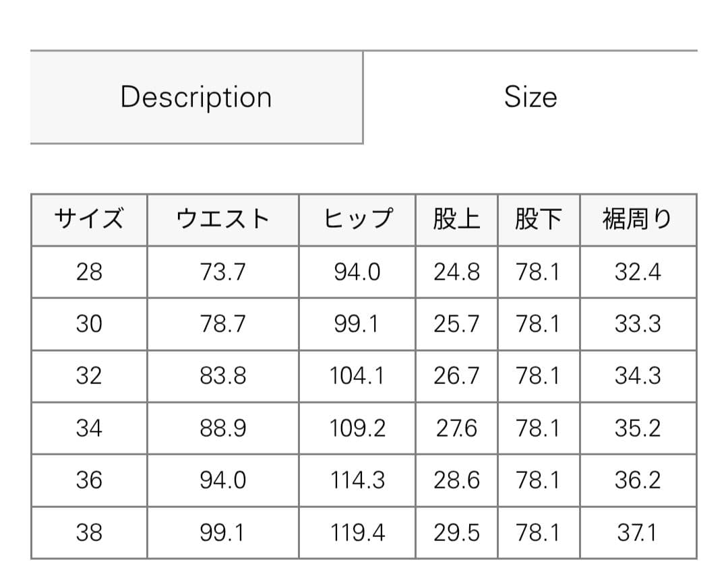Click hip value 114.3 for size 36
The height and width of the screenshot is (570, 728).
coord(357,480)
